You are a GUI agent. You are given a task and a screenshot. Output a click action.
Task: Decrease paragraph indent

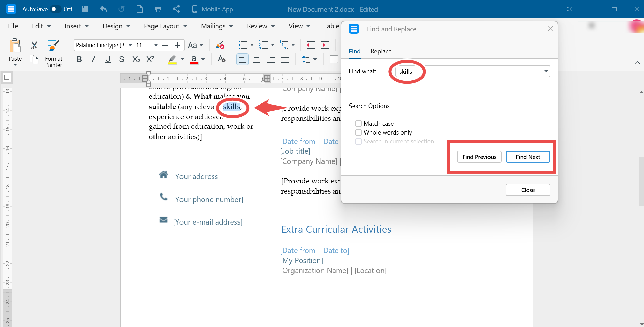pos(311,45)
